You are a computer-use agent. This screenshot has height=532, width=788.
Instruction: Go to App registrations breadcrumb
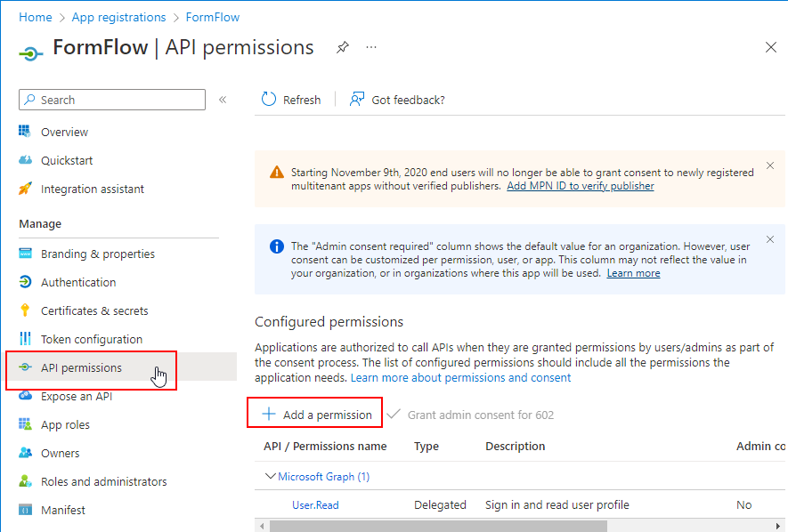point(118,17)
